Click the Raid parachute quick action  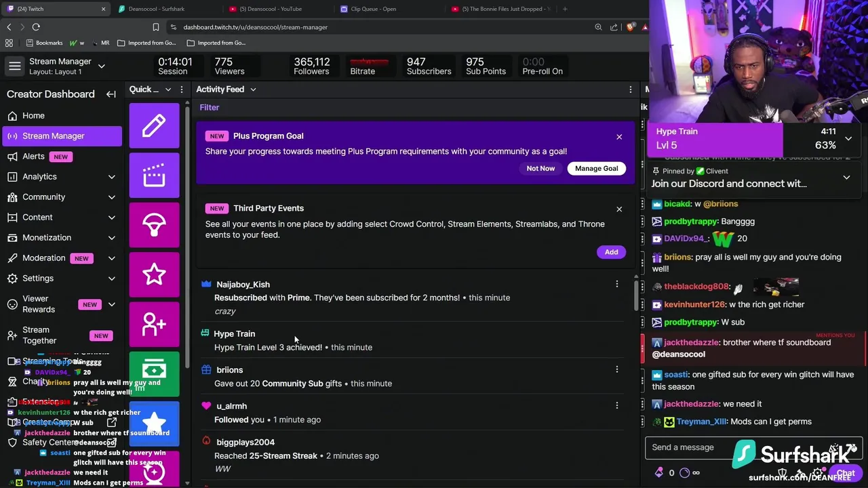pyautogui.click(x=154, y=225)
